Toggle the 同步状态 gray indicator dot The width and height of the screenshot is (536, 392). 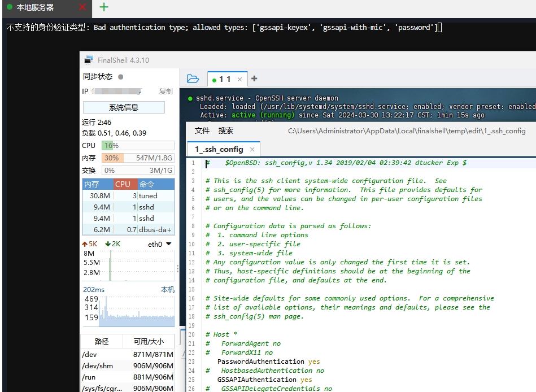pyautogui.click(x=121, y=77)
